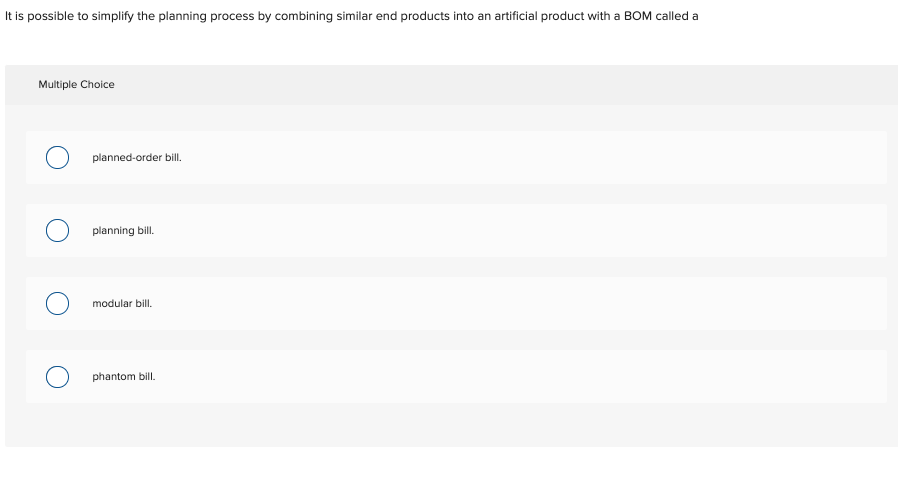Select the "planned-order bill." radio button
This screenshot has width=898, height=479.
click(x=57, y=158)
